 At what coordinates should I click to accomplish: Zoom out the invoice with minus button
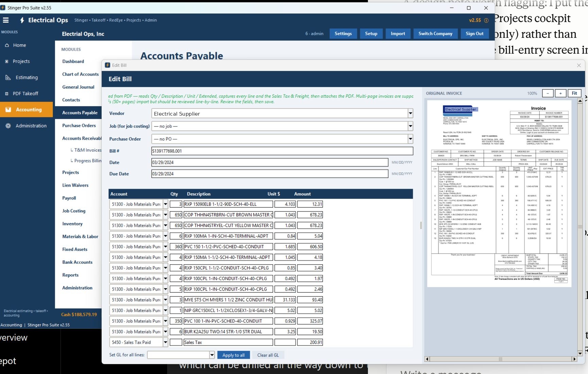tap(548, 93)
